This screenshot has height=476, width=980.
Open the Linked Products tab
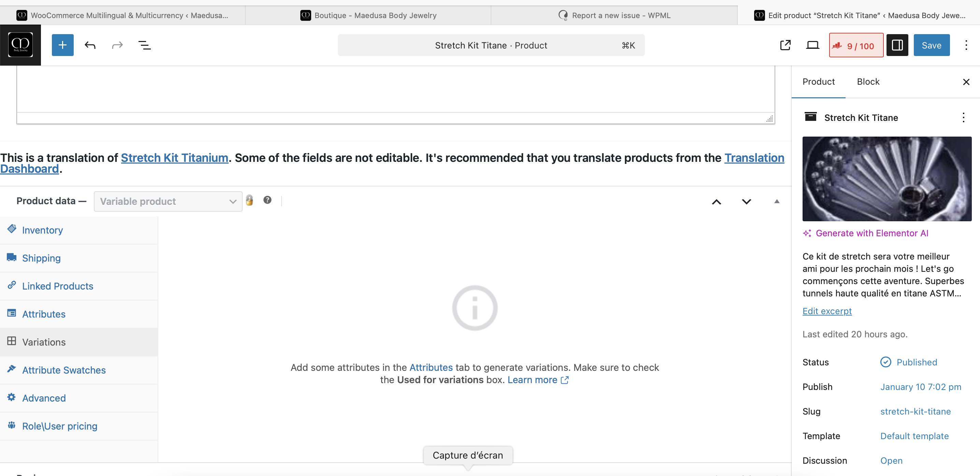79,286
